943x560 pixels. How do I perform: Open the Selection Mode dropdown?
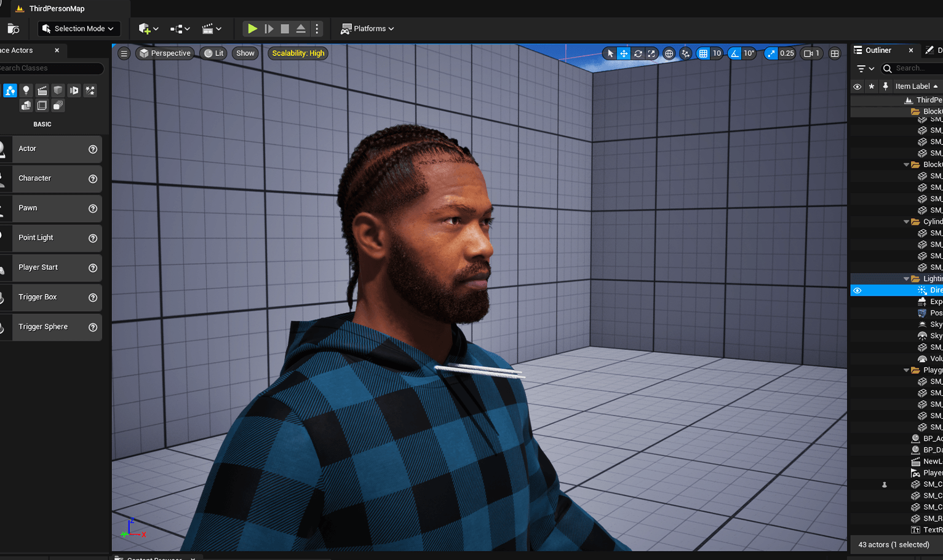coord(78,28)
